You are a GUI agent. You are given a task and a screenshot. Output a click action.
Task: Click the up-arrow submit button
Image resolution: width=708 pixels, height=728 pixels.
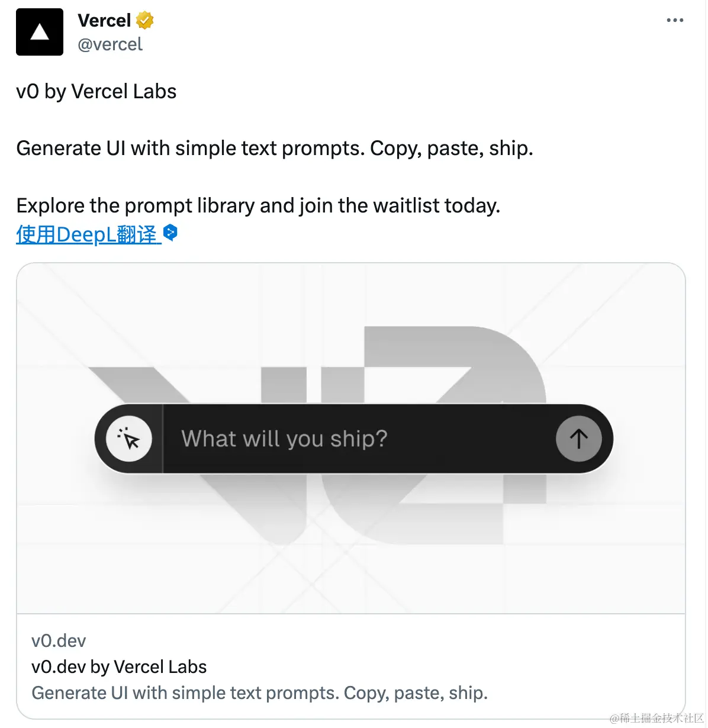coord(578,439)
